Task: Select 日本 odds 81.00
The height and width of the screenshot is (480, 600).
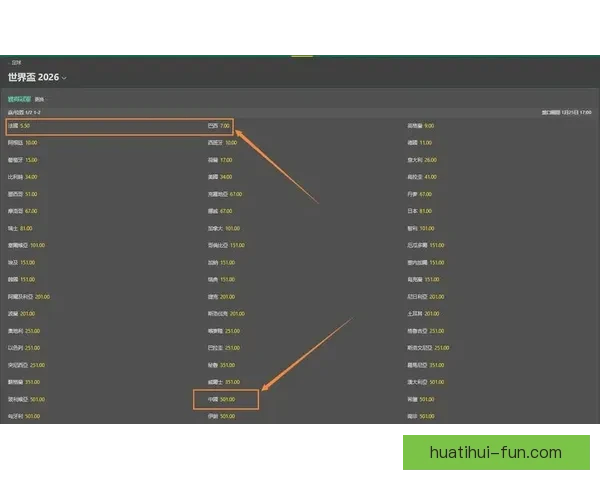Action: pyautogui.click(x=419, y=211)
